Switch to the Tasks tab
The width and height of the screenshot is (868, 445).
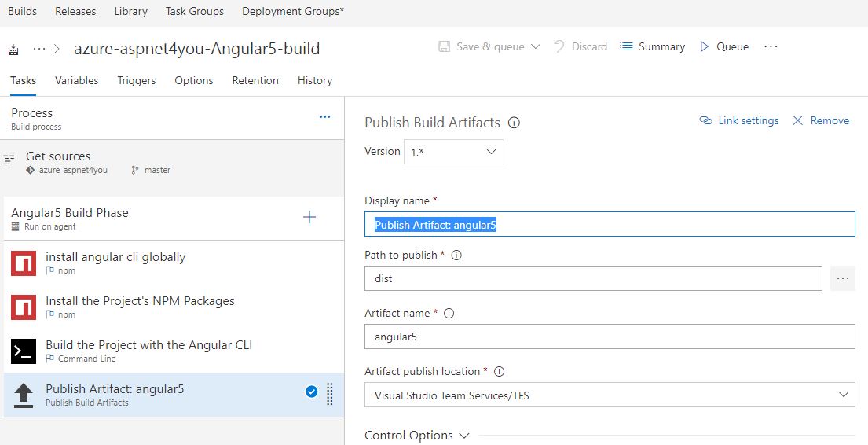coord(24,80)
